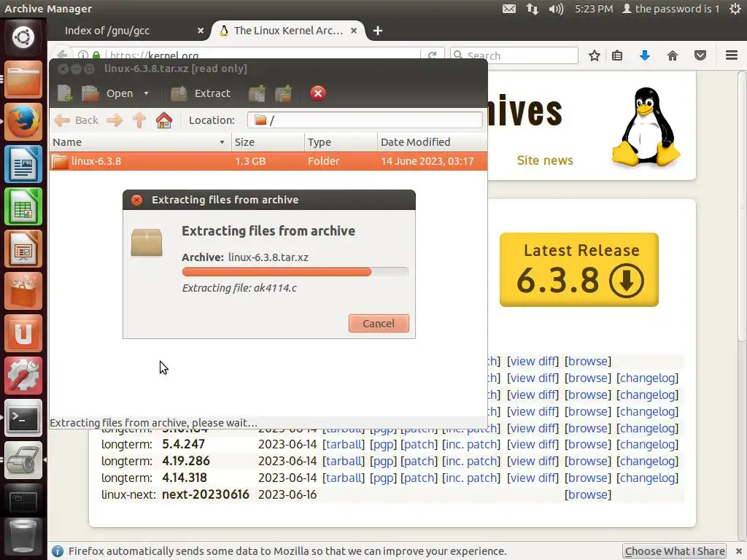Click the Open archive folder icon
Viewport: 747px width, 560px height.
tap(90, 93)
